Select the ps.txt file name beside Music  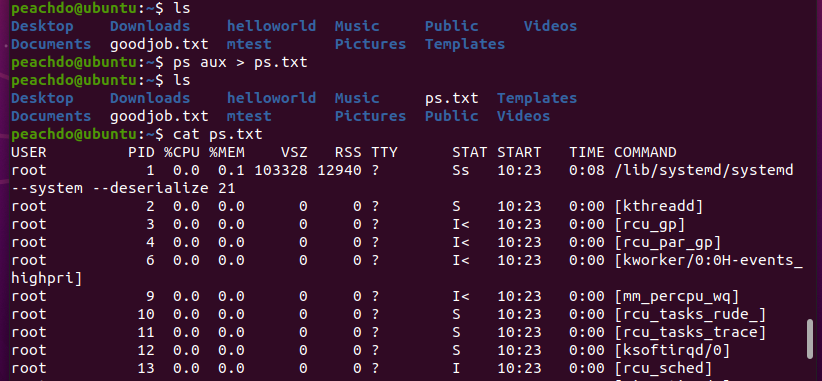point(451,99)
